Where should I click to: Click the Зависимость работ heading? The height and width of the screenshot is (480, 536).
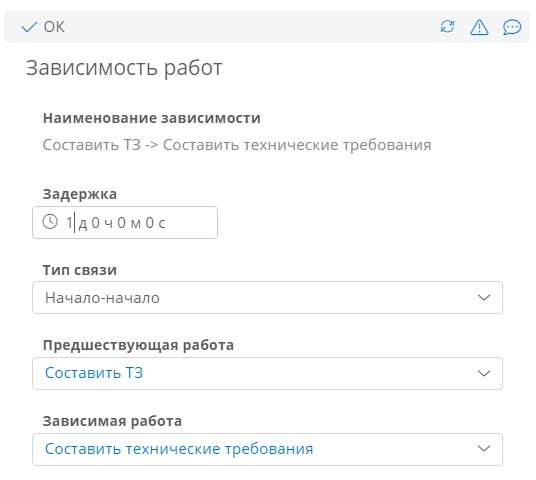(x=124, y=68)
